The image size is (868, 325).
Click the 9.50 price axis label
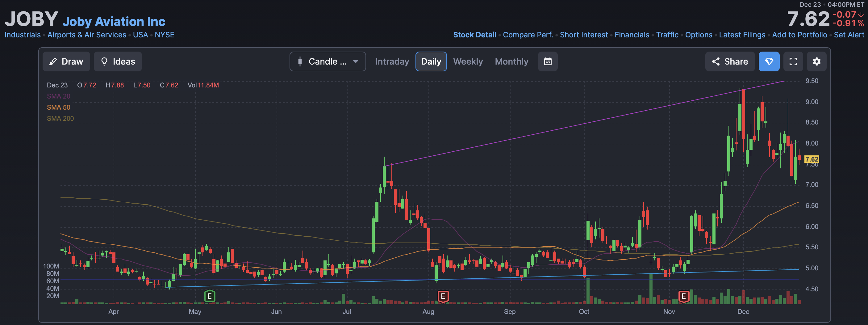pyautogui.click(x=812, y=81)
